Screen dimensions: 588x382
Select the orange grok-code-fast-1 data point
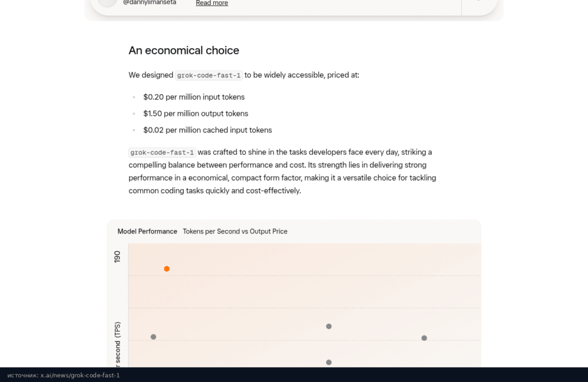pyautogui.click(x=167, y=269)
